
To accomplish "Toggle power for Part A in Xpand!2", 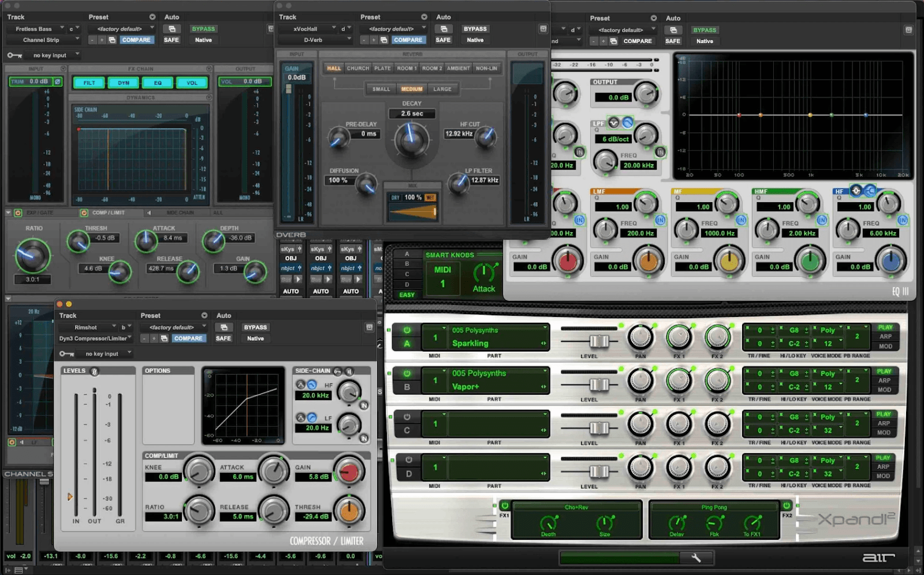I will [407, 330].
